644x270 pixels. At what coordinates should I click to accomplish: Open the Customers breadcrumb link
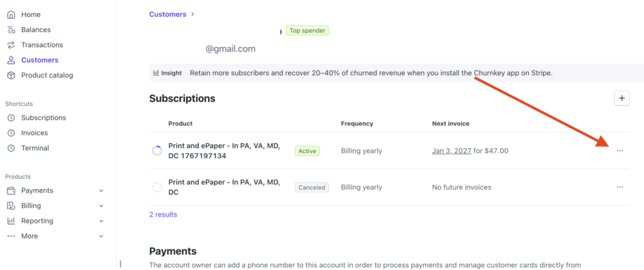click(167, 14)
